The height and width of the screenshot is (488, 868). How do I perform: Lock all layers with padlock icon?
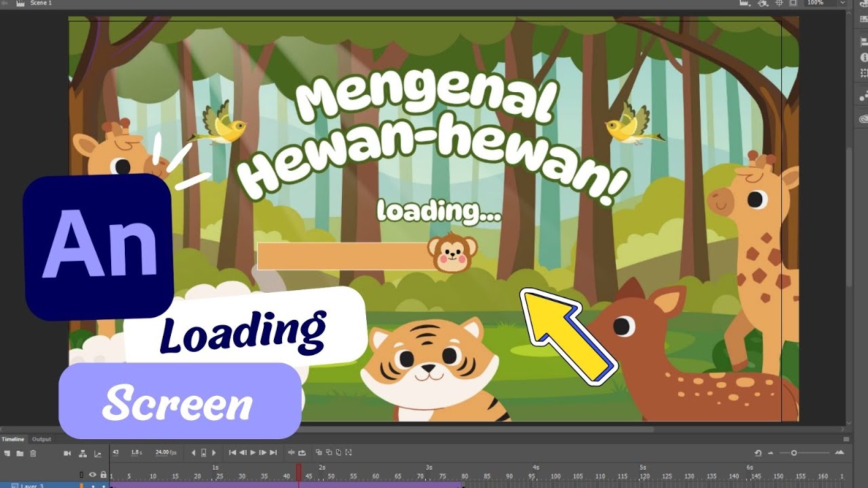(103, 474)
